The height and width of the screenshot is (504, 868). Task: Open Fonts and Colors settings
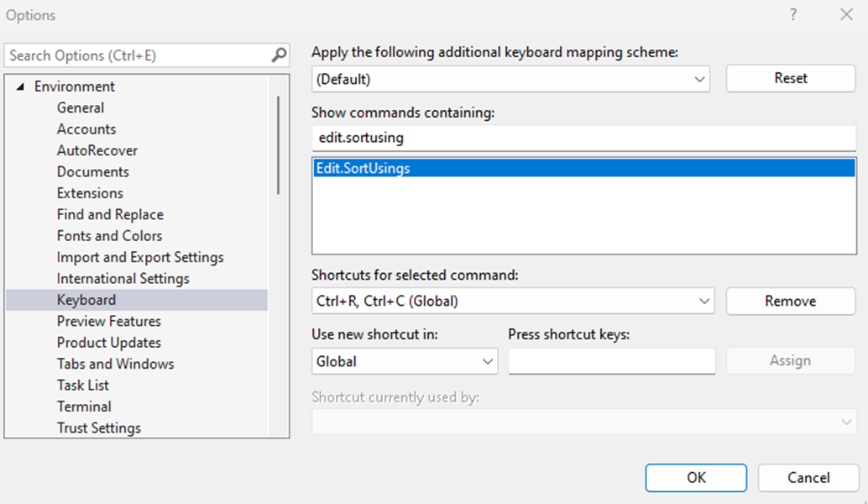109,235
